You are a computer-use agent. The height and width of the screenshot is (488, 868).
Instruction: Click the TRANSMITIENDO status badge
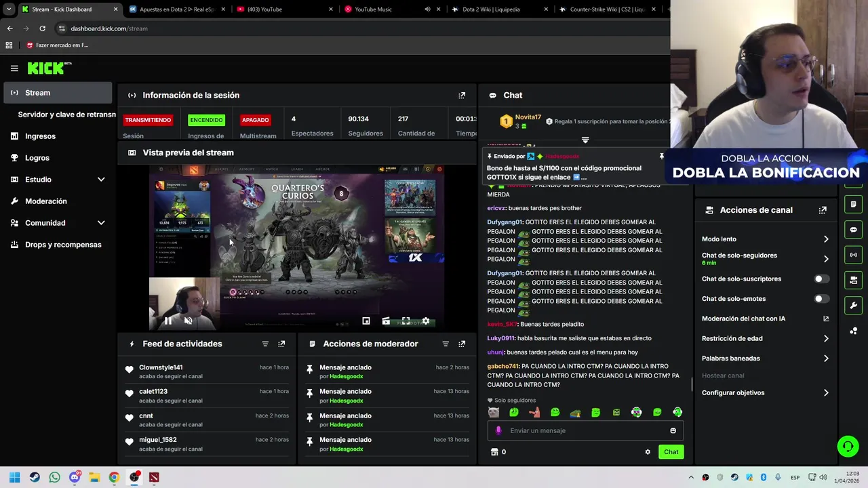[148, 120]
